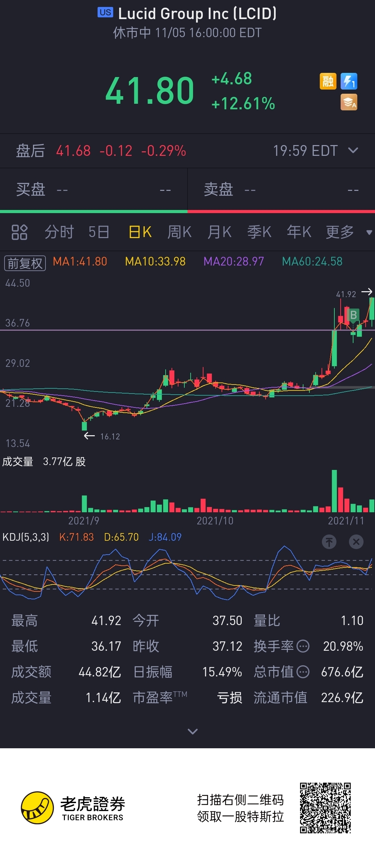Toggle the 前复权 price adjustment option
Screen dimensions: 375x868
point(25,263)
